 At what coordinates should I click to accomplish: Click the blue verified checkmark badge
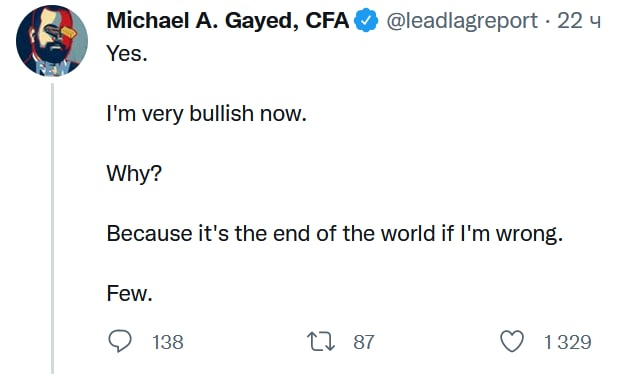(x=366, y=21)
